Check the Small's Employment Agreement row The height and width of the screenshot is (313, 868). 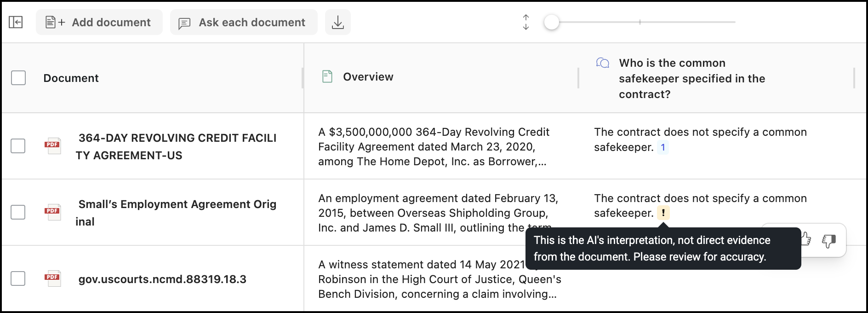(x=18, y=212)
